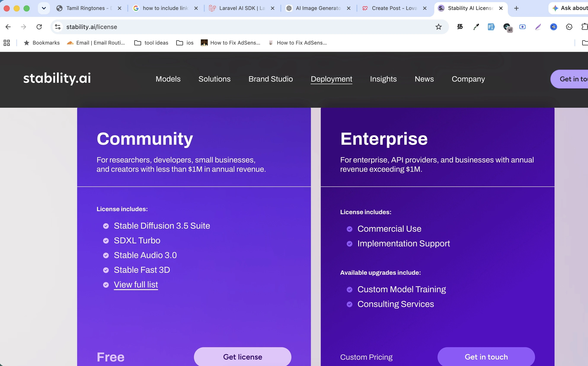Viewport: 588px width, 366px height.
Task: Open the blue IQ extension
Action: tap(554, 27)
